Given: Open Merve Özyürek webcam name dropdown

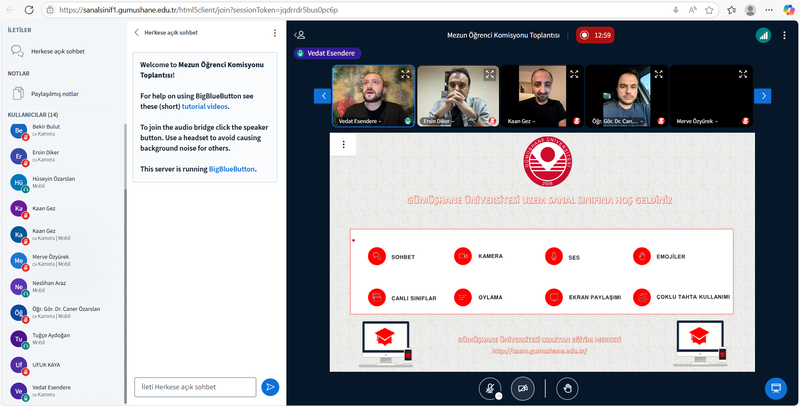Looking at the screenshot, I should 697,121.
